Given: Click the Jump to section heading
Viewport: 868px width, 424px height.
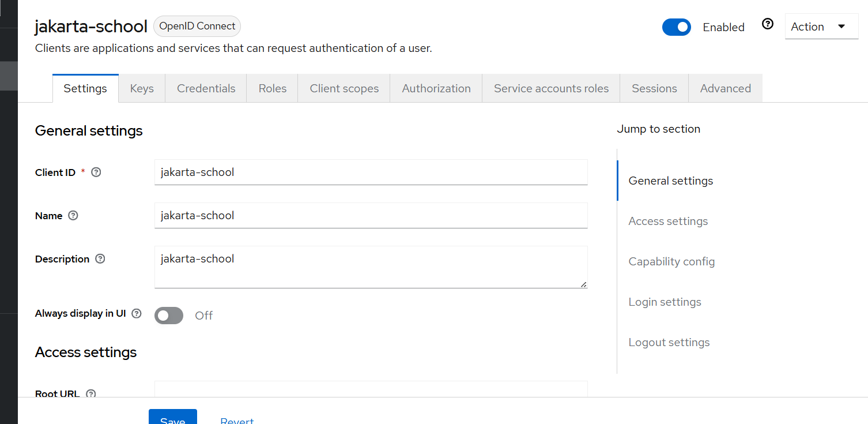Looking at the screenshot, I should (658, 129).
